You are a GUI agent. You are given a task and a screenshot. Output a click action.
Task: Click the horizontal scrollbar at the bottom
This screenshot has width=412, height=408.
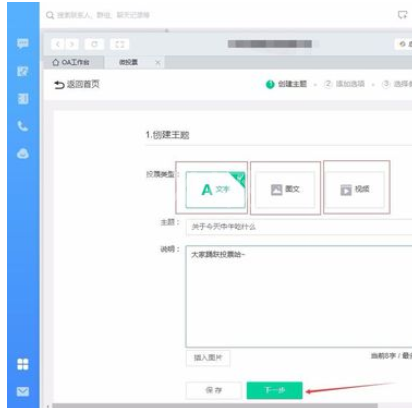tap(215, 406)
